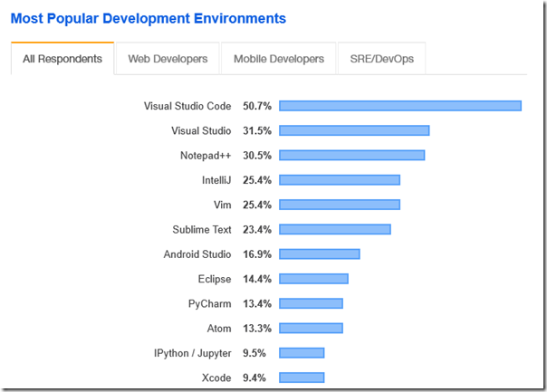
Task: Select the Atom label
Action: tap(219, 329)
